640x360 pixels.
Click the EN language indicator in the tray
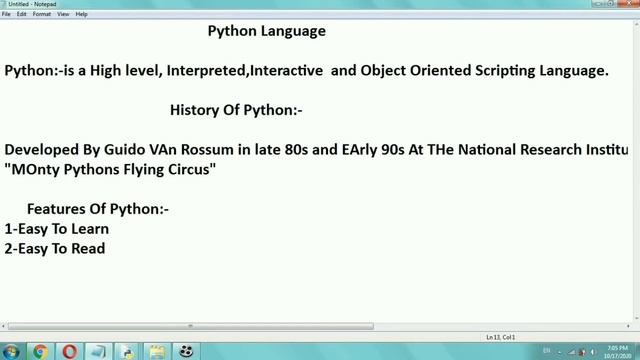tap(547, 351)
